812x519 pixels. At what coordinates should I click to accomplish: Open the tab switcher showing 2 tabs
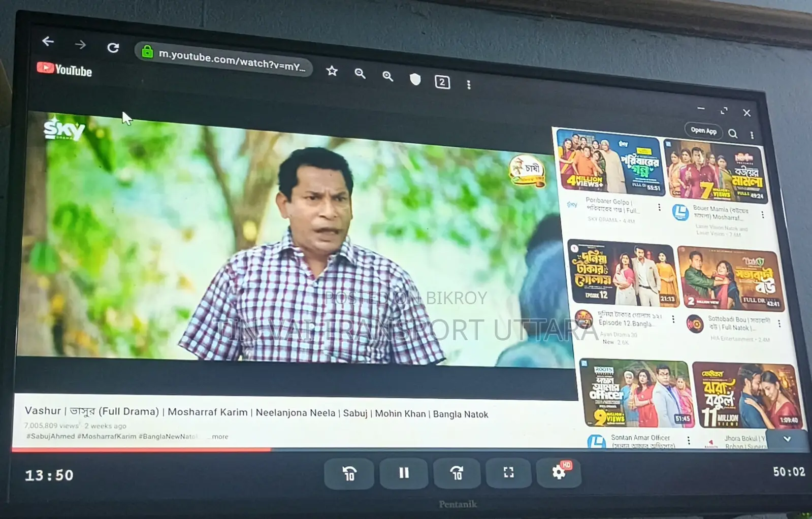coord(442,82)
